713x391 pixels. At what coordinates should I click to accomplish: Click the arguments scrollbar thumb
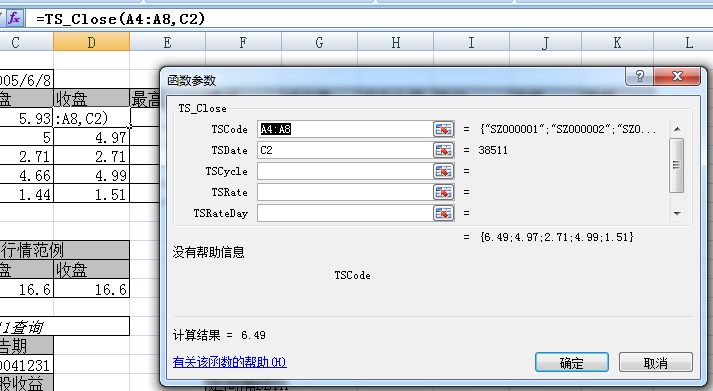coord(677,165)
